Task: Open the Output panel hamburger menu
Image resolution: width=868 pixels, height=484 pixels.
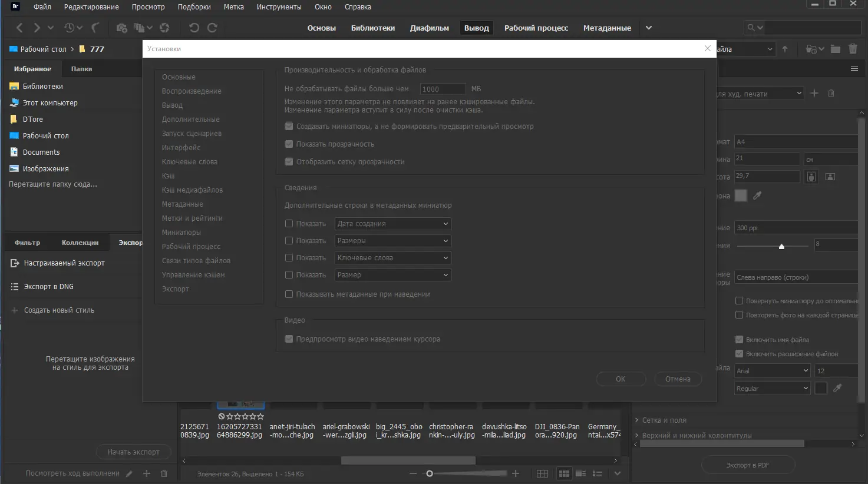Action: (x=854, y=69)
